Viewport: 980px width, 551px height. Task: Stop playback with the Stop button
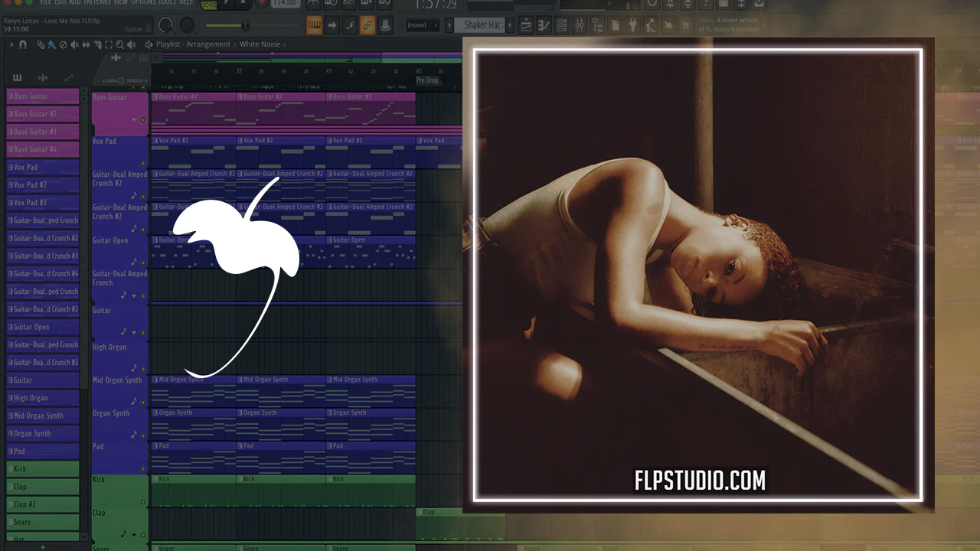click(243, 3)
